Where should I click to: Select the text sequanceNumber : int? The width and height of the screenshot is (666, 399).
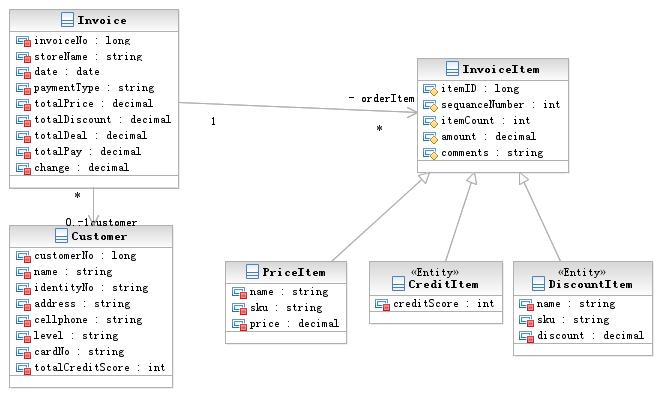[x=501, y=105]
